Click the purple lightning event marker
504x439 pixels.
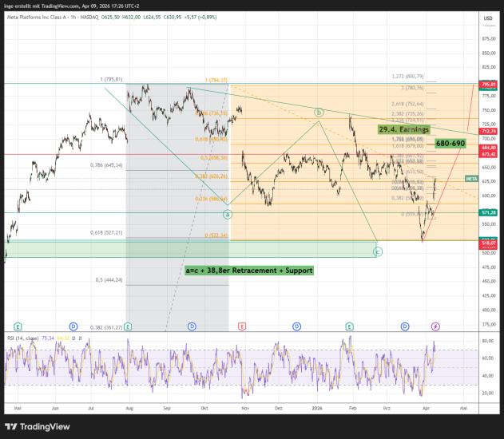click(435, 326)
